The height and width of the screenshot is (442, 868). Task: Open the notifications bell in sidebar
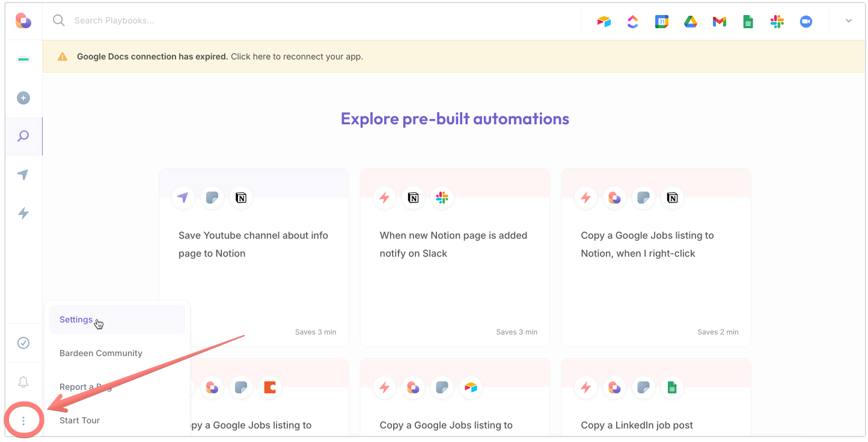23,382
